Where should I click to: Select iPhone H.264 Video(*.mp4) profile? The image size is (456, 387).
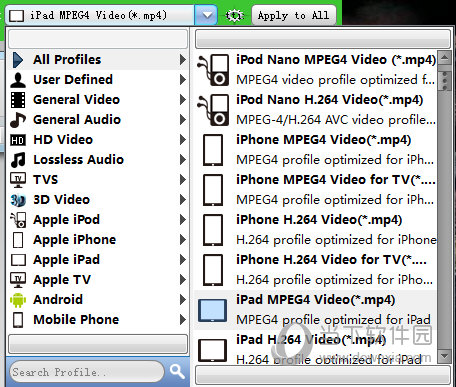click(x=315, y=230)
